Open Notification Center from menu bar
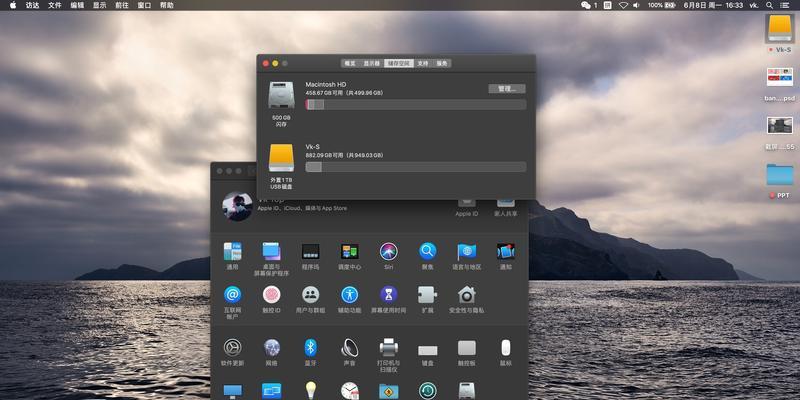 coord(784,5)
